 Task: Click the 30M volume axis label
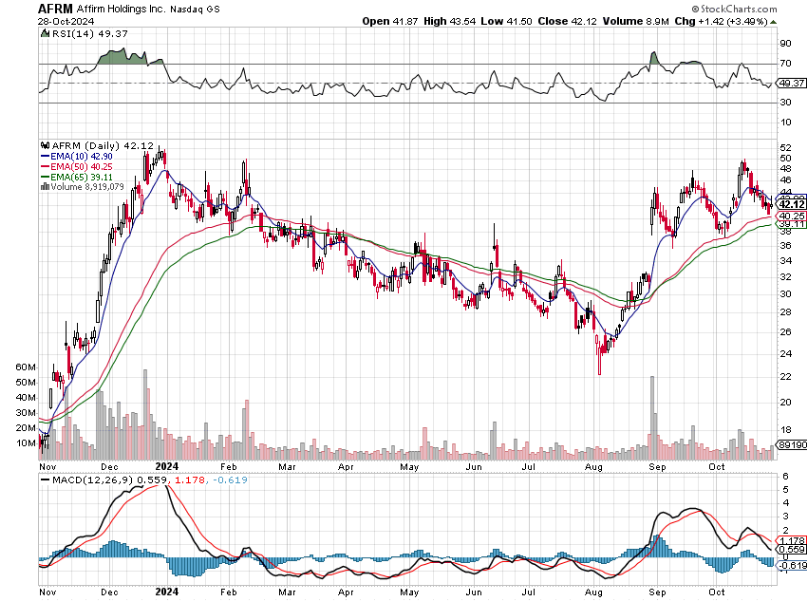(x=26, y=412)
